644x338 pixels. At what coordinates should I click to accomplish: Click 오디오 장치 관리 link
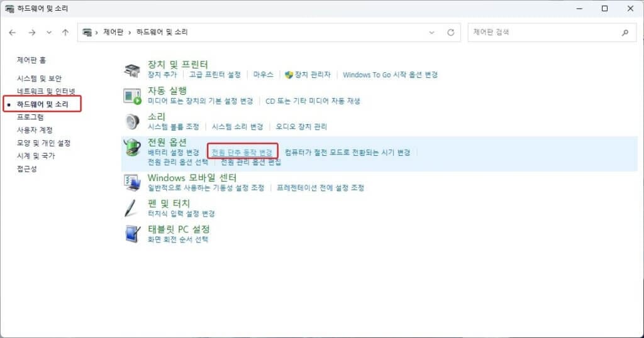pos(301,127)
